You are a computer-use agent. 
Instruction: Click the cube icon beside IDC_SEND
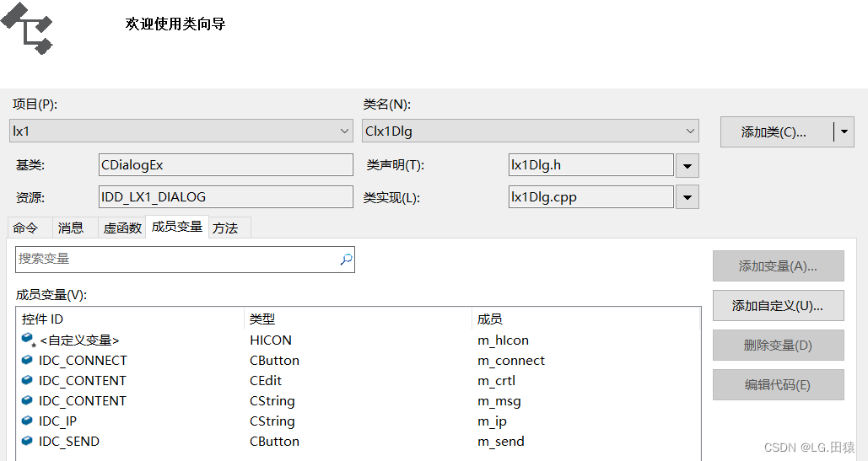tap(27, 441)
